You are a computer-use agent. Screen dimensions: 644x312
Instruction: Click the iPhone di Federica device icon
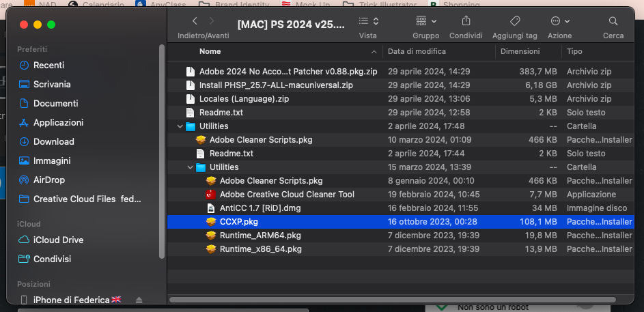click(x=24, y=300)
